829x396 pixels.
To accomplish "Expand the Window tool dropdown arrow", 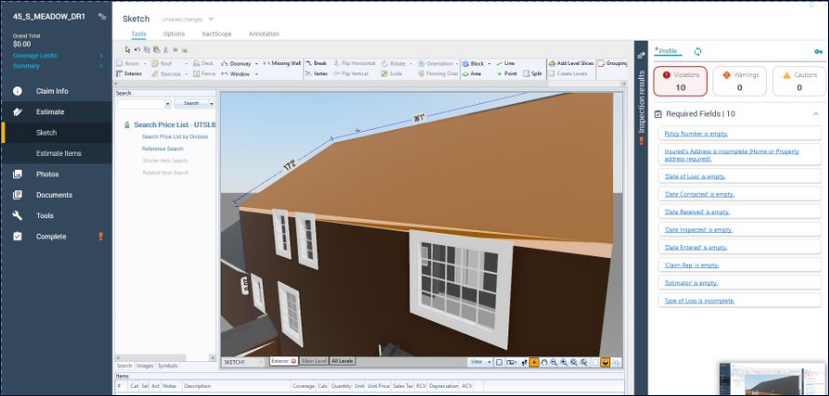I will coord(256,74).
